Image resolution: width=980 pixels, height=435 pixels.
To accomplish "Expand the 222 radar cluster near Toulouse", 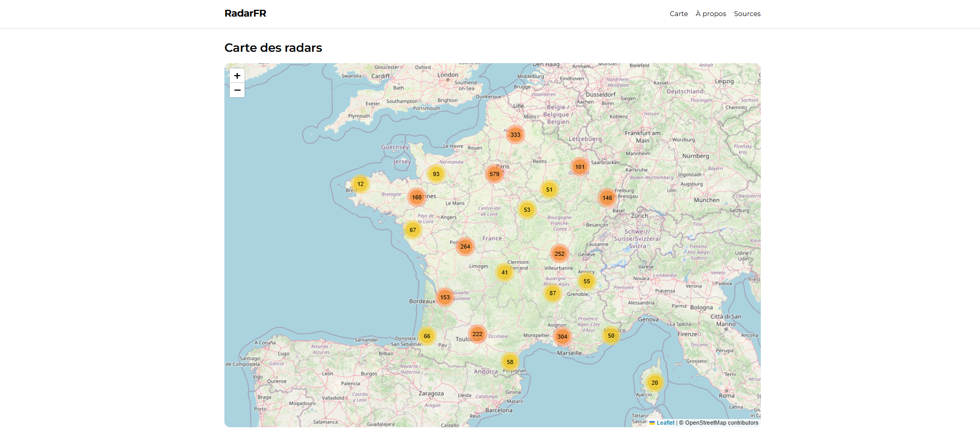I will click(x=477, y=334).
